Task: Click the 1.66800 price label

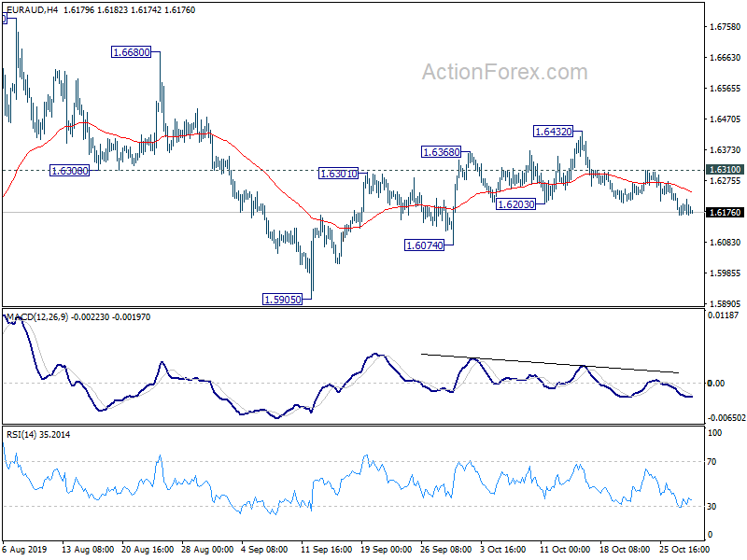Action: [131, 52]
